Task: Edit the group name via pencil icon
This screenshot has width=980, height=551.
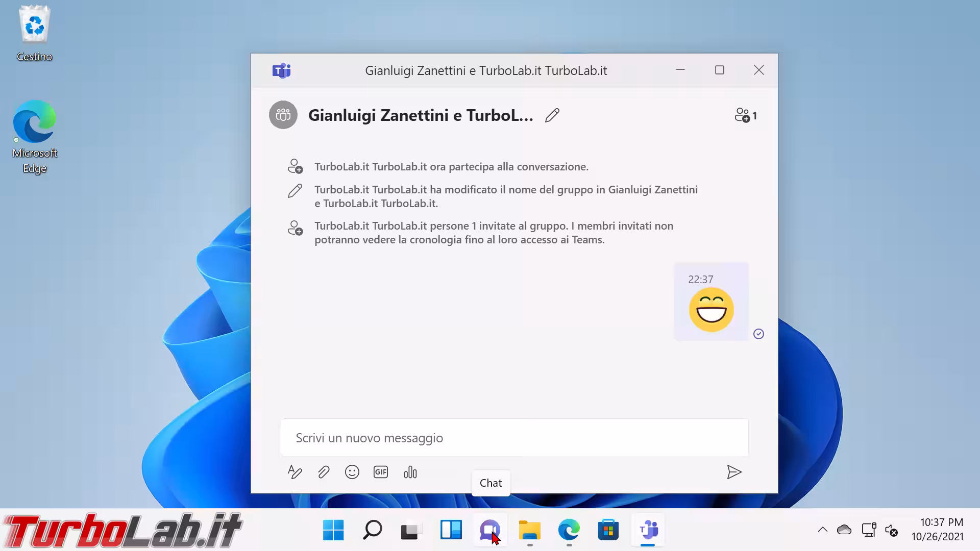Action: [x=552, y=115]
